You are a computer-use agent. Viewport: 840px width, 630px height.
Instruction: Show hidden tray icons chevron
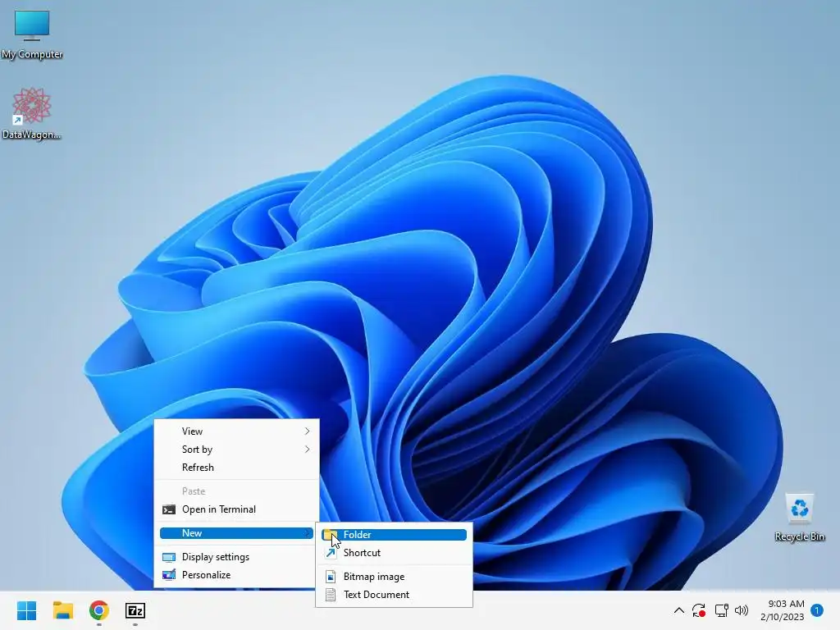click(x=678, y=610)
